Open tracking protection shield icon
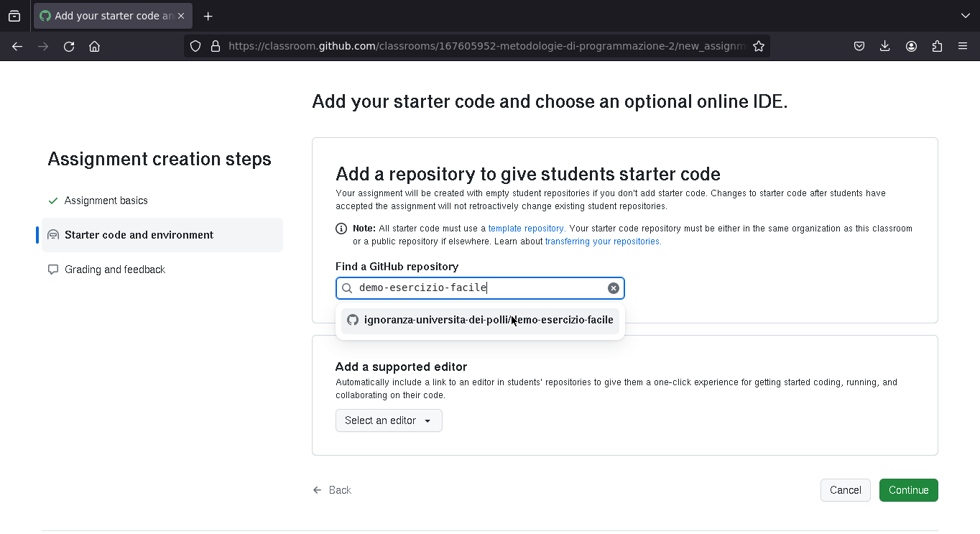Viewport: 980px width, 534px height. [195, 46]
